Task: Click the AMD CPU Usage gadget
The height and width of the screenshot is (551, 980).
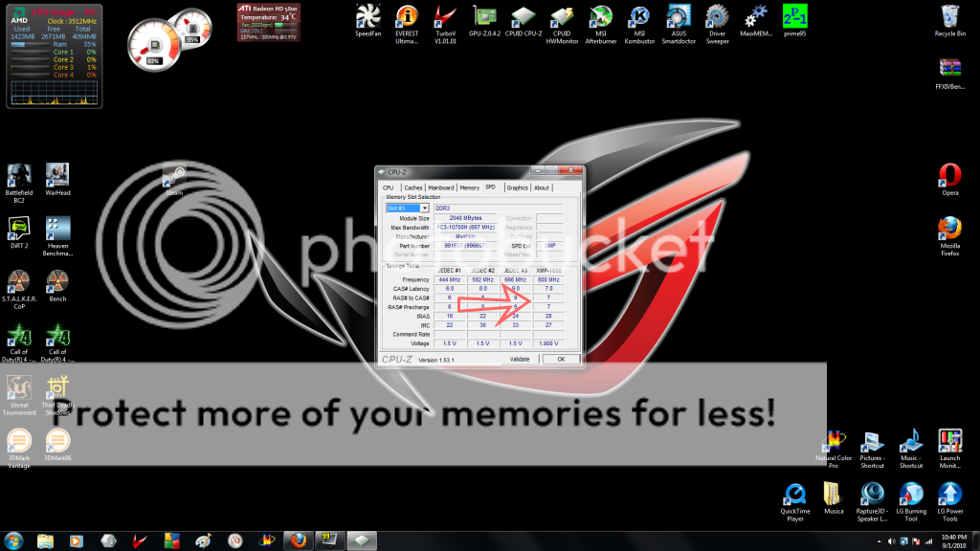Action: 54,56
